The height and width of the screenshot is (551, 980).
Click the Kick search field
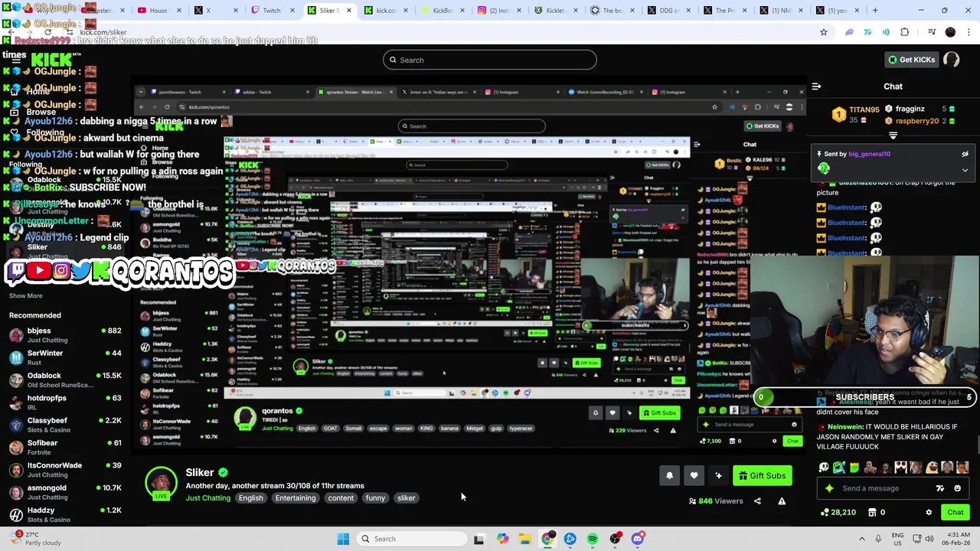tap(490, 60)
